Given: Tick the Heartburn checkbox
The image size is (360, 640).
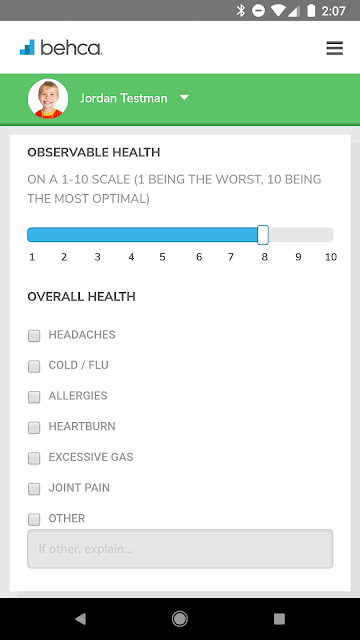Looking at the screenshot, I should [x=34, y=428].
